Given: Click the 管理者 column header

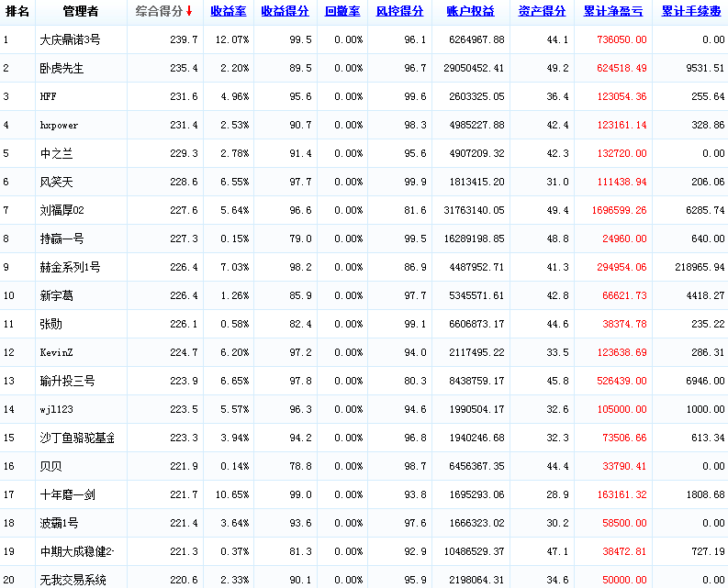Looking at the screenshot, I should click(x=81, y=12).
